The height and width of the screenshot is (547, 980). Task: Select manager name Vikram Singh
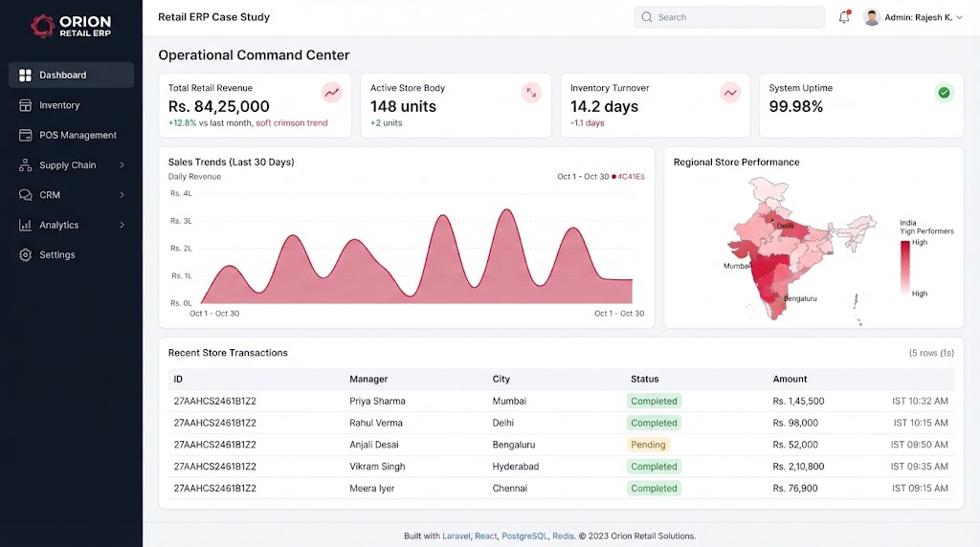tap(377, 467)
